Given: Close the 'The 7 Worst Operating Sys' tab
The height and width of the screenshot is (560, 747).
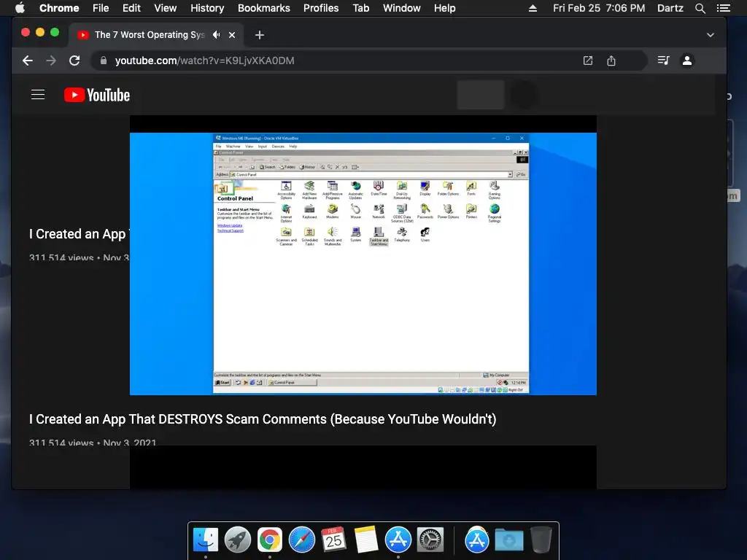Looking at the screenshot, I should coord(232,35).
